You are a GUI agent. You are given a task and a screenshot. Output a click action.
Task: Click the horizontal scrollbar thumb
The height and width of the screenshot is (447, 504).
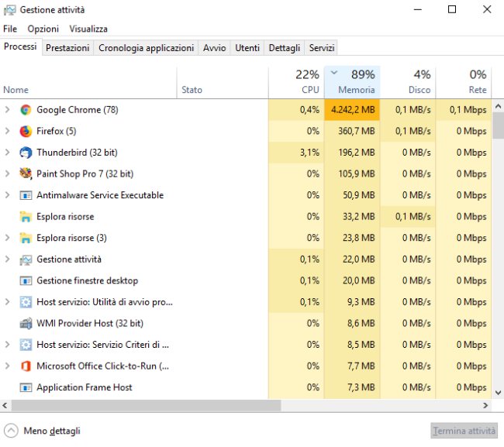[x=147, y=406]
